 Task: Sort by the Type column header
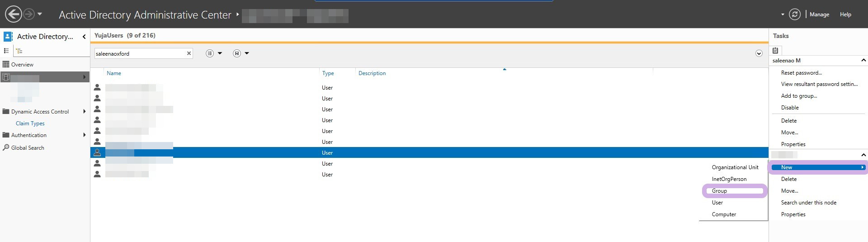(x=328, y=73)
